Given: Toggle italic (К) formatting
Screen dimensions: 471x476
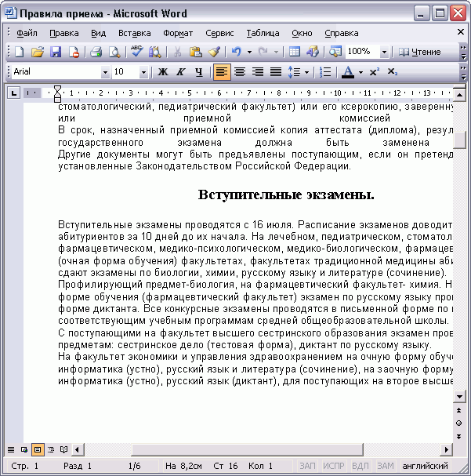Looking at the screenshot, I should point(181,72).
